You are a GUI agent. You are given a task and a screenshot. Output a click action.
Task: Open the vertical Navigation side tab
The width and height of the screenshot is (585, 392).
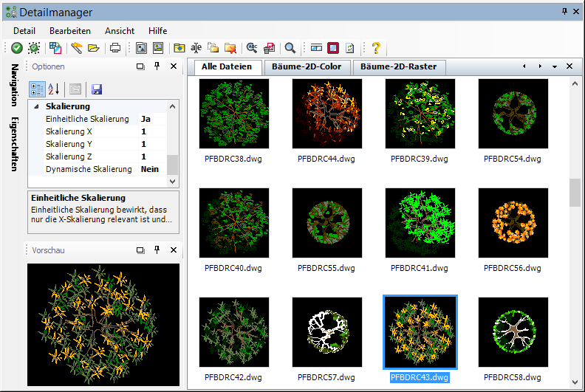(14, 86)
